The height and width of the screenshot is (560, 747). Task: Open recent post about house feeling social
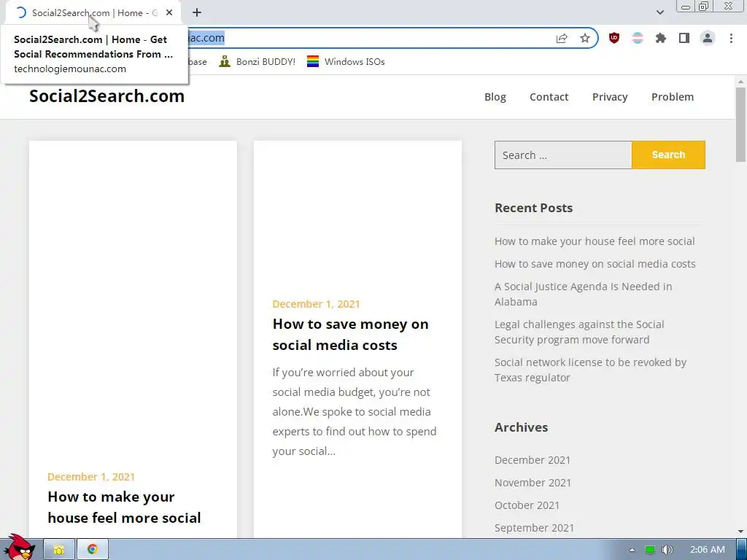(x=595, y=241)
